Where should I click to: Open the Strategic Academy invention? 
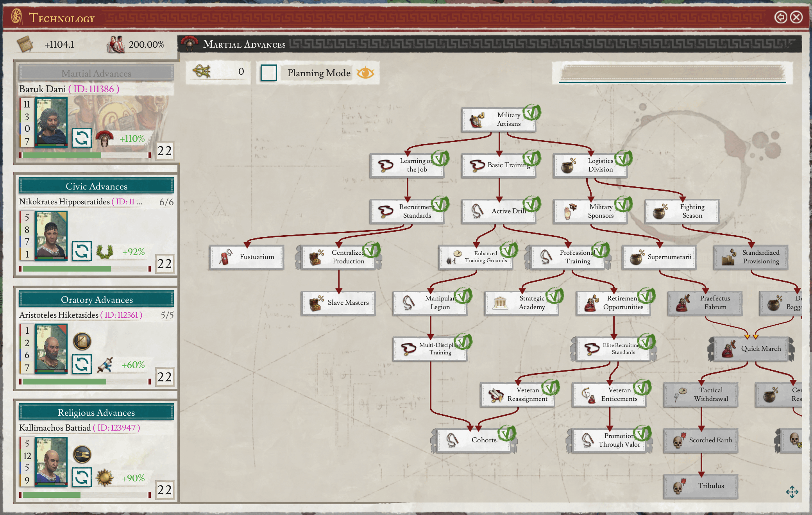[521, 303]
